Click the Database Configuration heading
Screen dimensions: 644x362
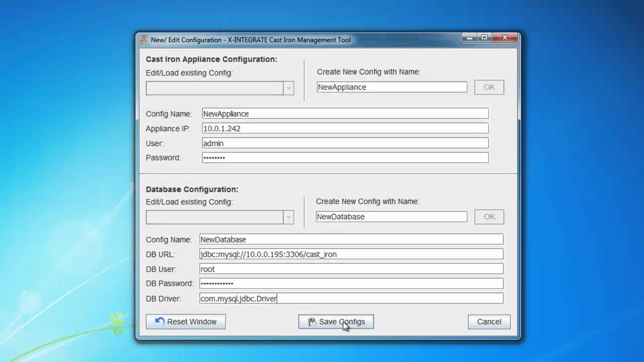coord(192,189)
